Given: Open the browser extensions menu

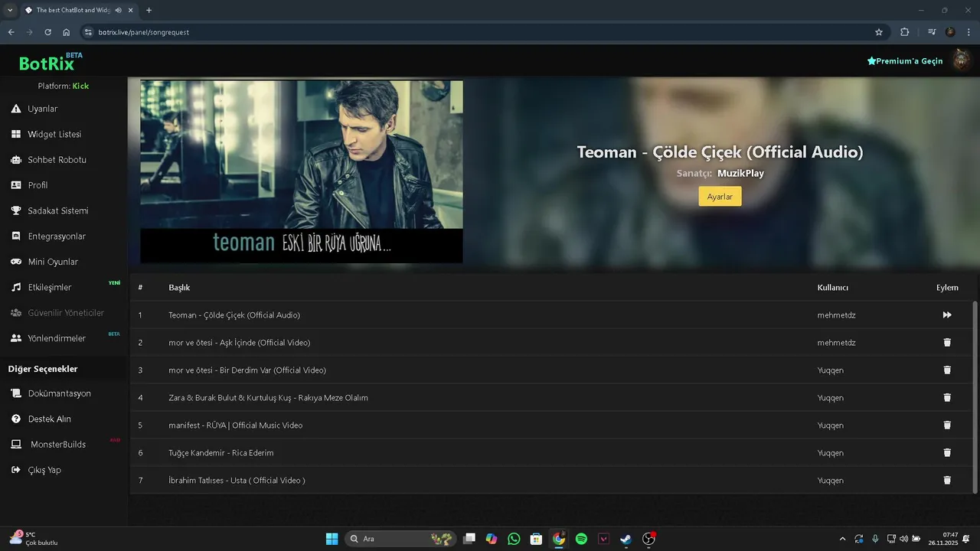Looking at the screenshot, I should (904, 32).
